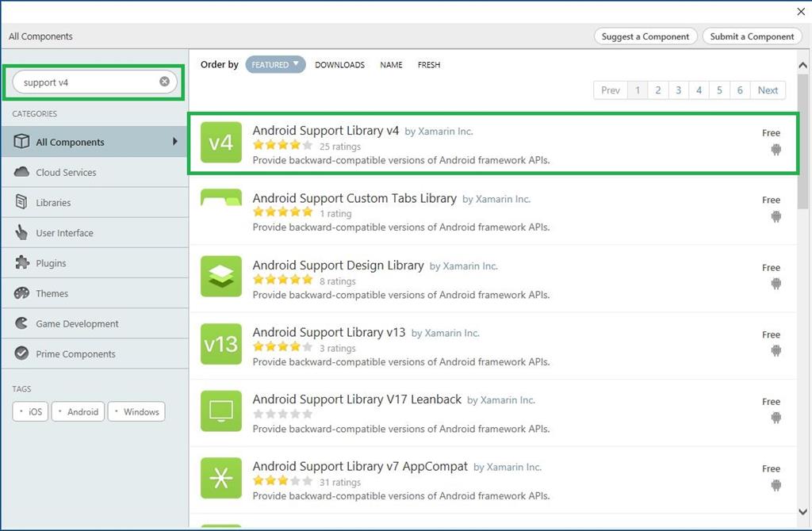Expand All Components category arrow
Viewport: 812px width, 531px height.
(175, 141)
